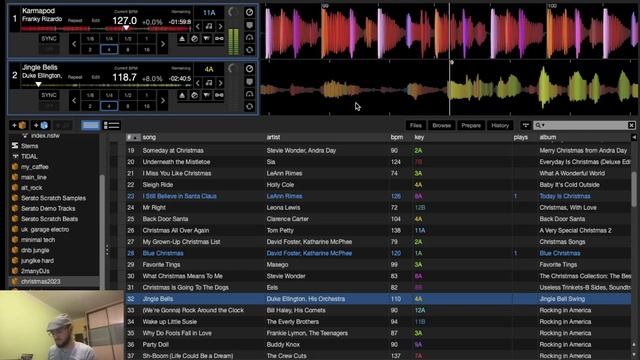Toggle the link icon on deck 2
Screen dimensions: 640x360
[219, 95]
